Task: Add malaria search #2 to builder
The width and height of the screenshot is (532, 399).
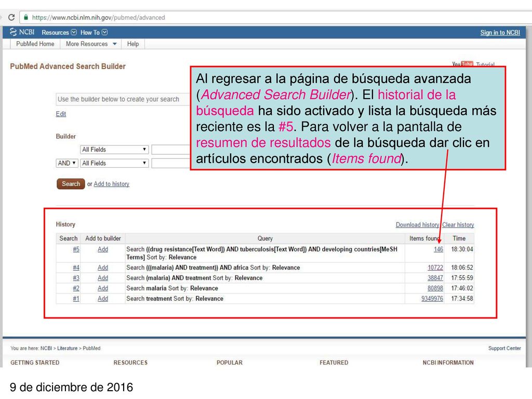Action: coord(103,288)
